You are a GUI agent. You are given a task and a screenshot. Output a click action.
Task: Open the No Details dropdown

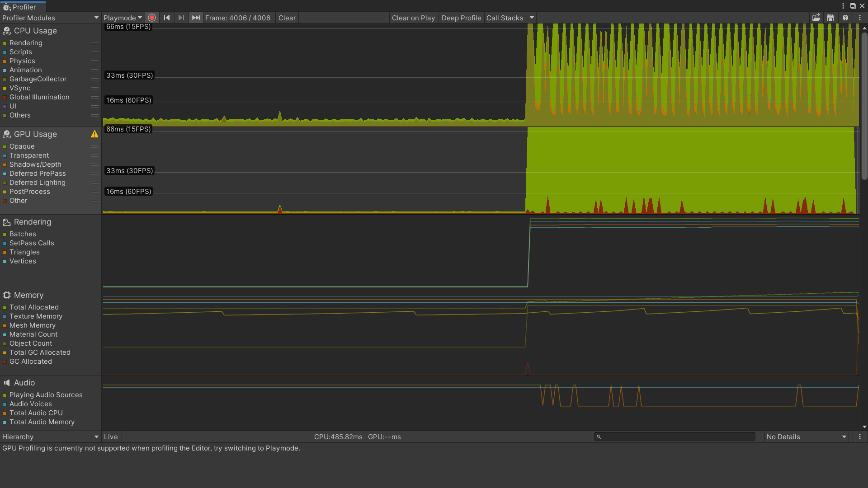pos(806,436)
